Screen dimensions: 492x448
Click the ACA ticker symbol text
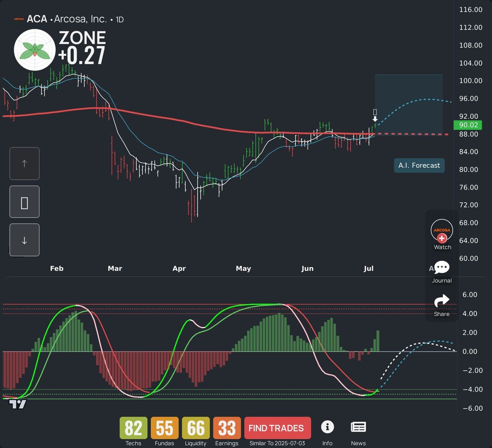37,19
